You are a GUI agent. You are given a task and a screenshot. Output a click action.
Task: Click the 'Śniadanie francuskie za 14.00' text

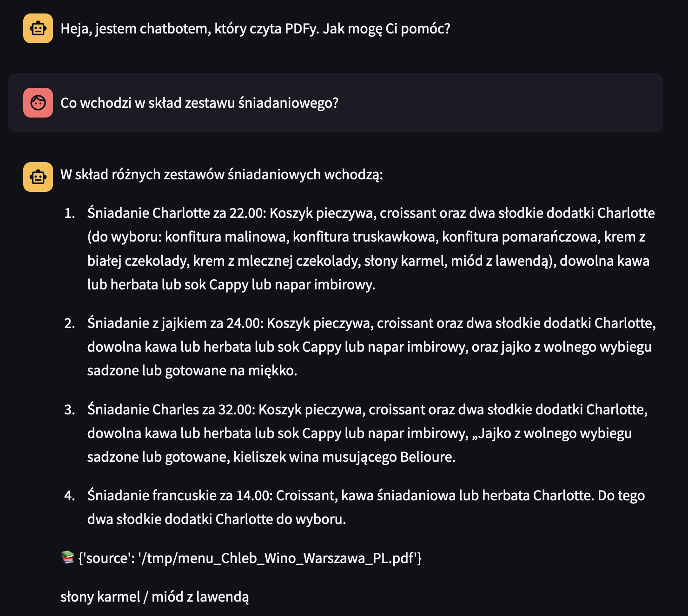179,496
